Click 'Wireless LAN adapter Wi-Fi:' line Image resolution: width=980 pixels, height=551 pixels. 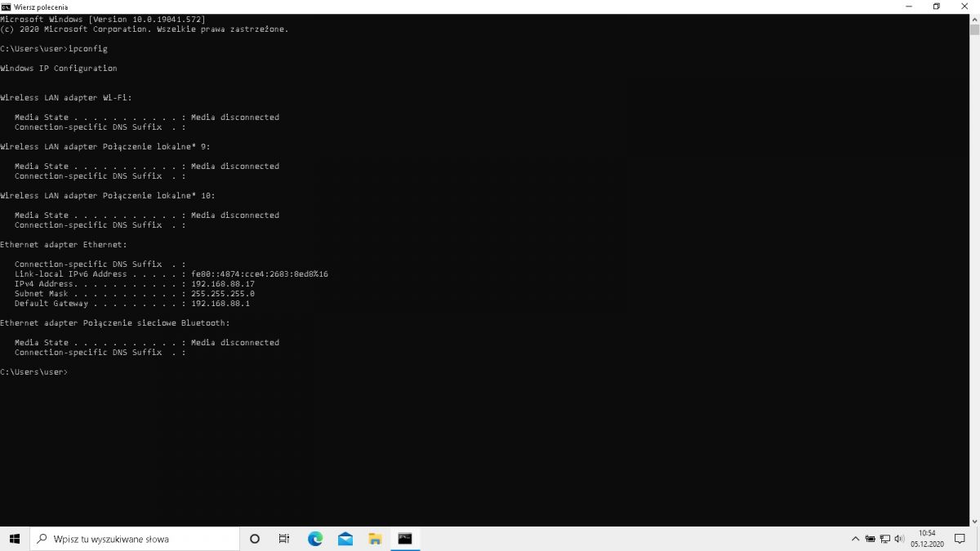(x=66, y=98)
